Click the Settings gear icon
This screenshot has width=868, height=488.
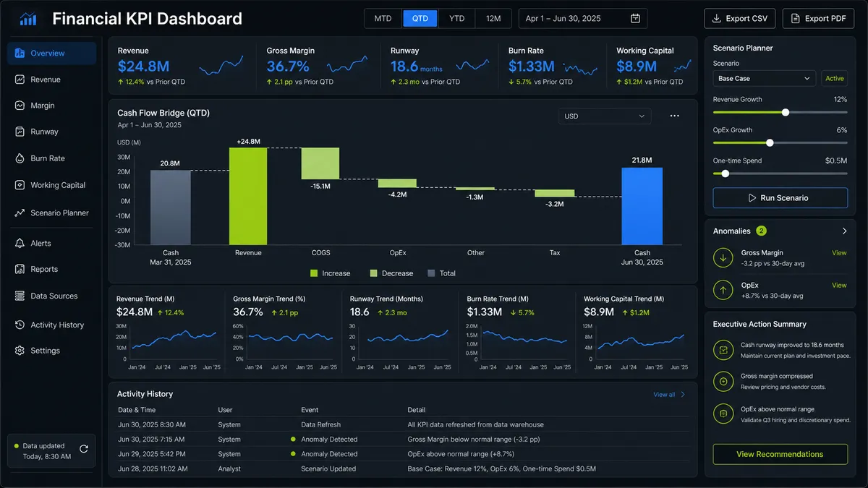(20, 351)
